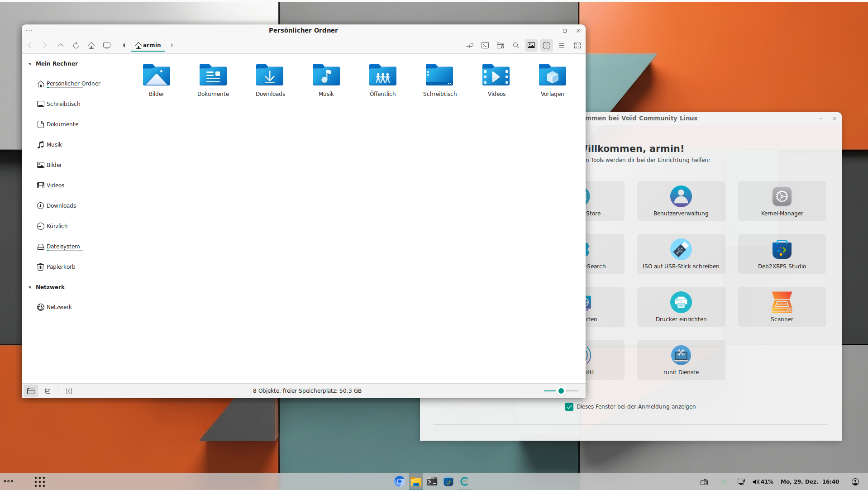Show tree view in sidebar
The width and height of the screenshot is (868, 490).
[47, 391]
